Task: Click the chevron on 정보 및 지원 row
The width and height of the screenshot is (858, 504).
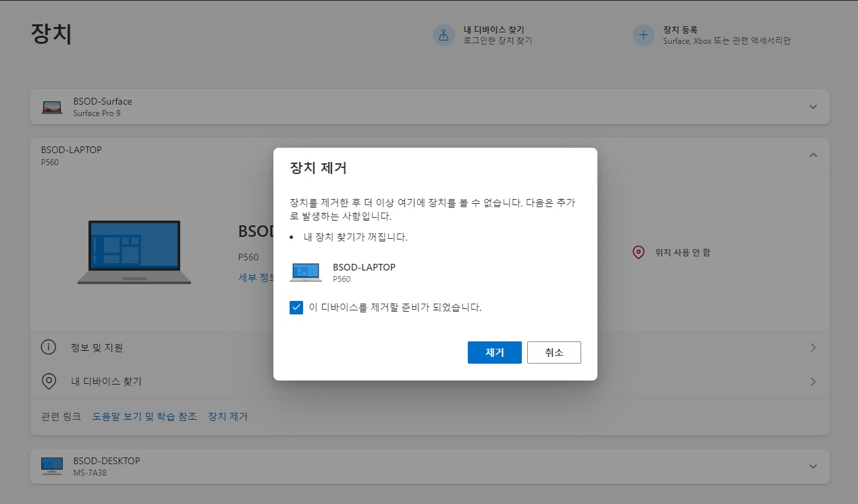Action: tap(813, 347)
